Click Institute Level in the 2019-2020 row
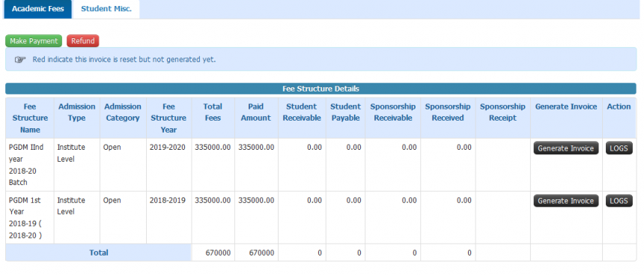Viewport: 644px width, 275px height. (x=71, y=153)
